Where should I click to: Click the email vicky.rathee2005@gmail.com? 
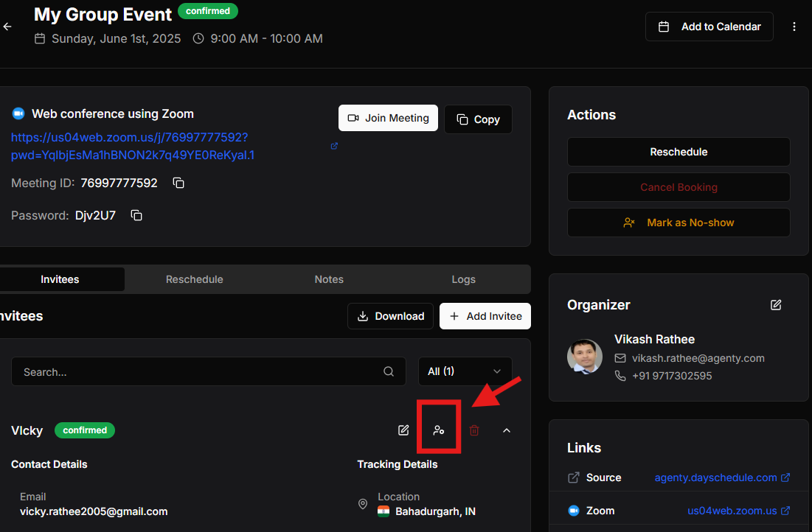[94, 512]
